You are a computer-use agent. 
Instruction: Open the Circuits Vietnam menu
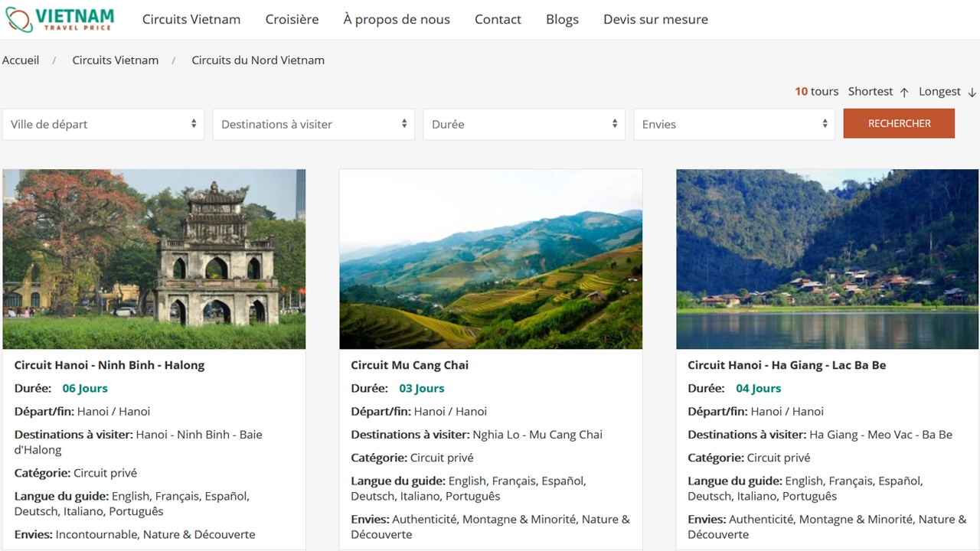[x=191, y=19]
